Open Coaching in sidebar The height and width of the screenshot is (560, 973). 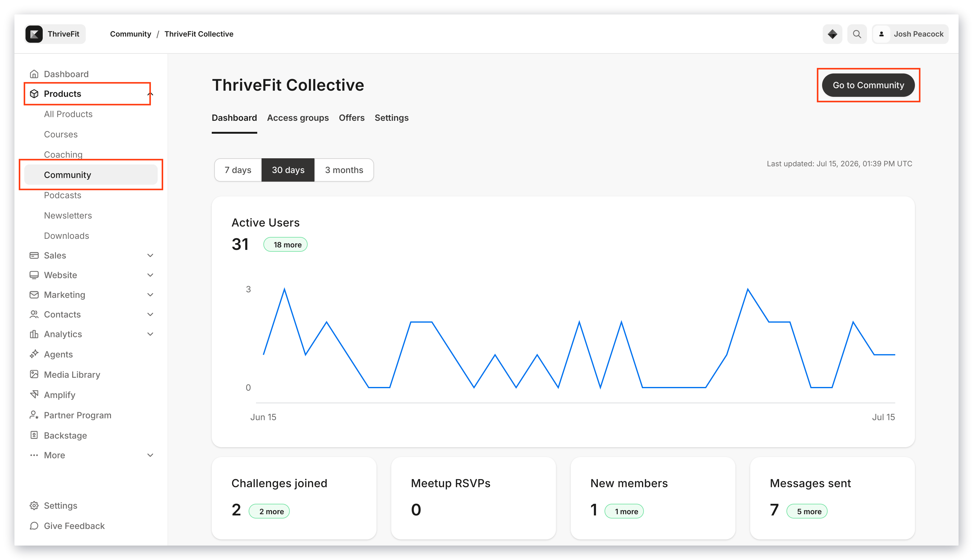(63, 155)
